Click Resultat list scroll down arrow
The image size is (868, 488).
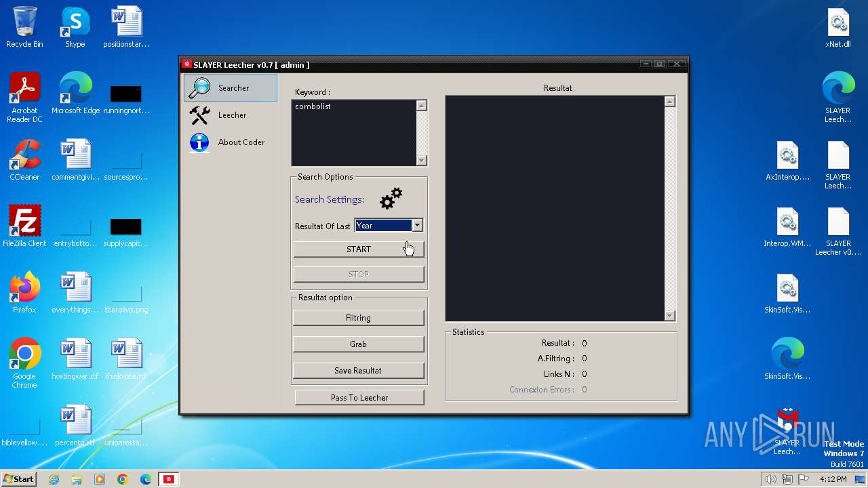[x=670, y=315]
